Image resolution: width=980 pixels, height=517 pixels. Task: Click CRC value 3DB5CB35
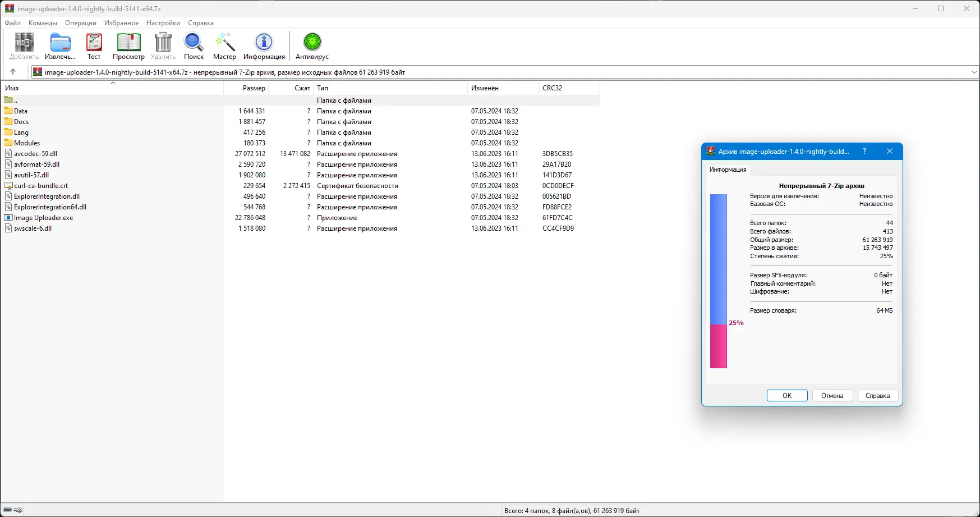pos(558,153)
